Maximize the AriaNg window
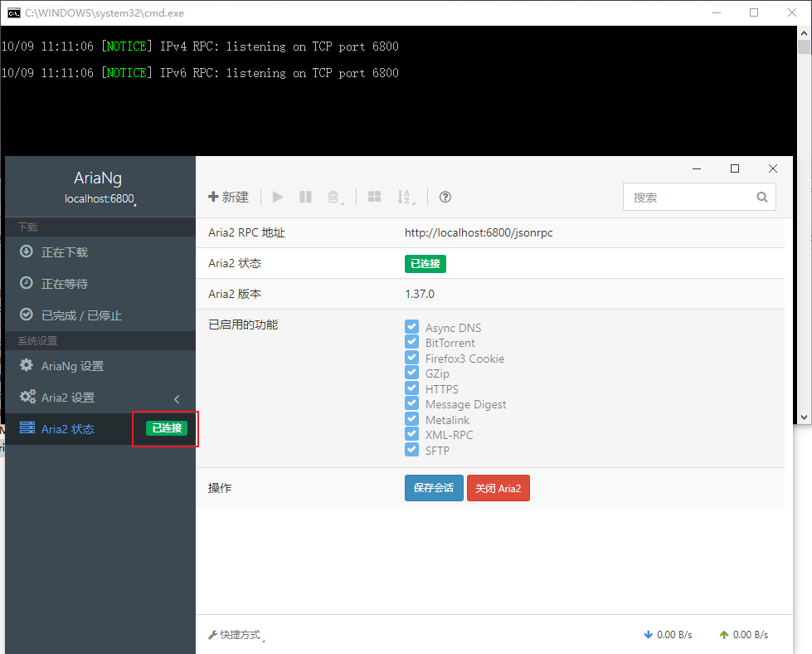 pyautogui.click(x=734, y=168)
